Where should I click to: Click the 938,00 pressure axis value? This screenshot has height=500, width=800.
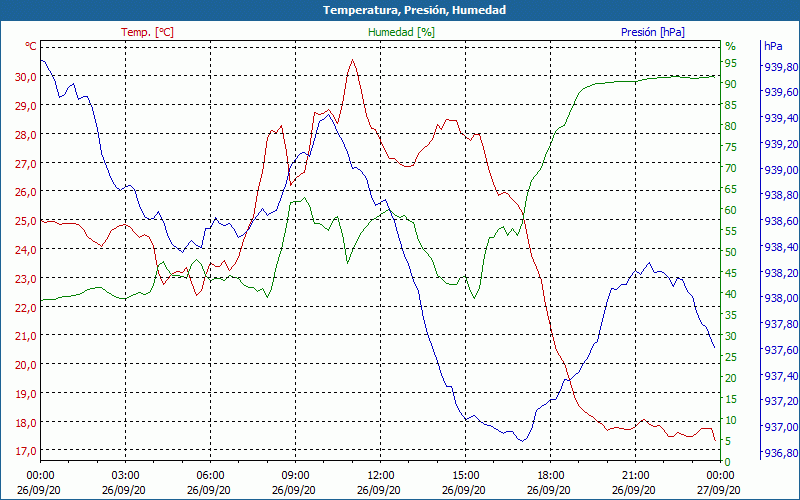coord(781,298)
